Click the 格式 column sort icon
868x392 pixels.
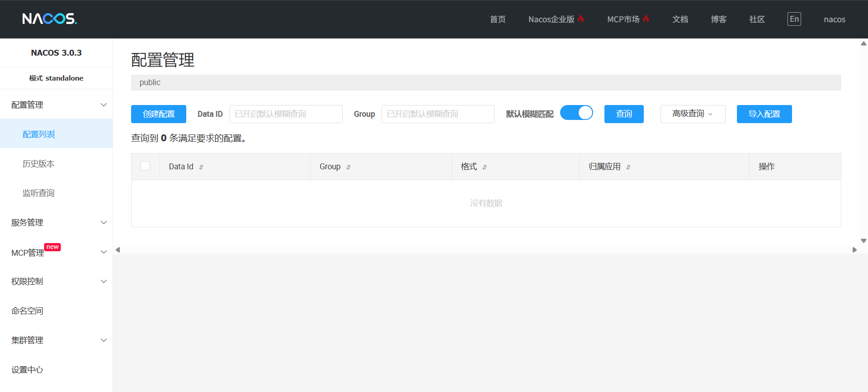[485, 167]
